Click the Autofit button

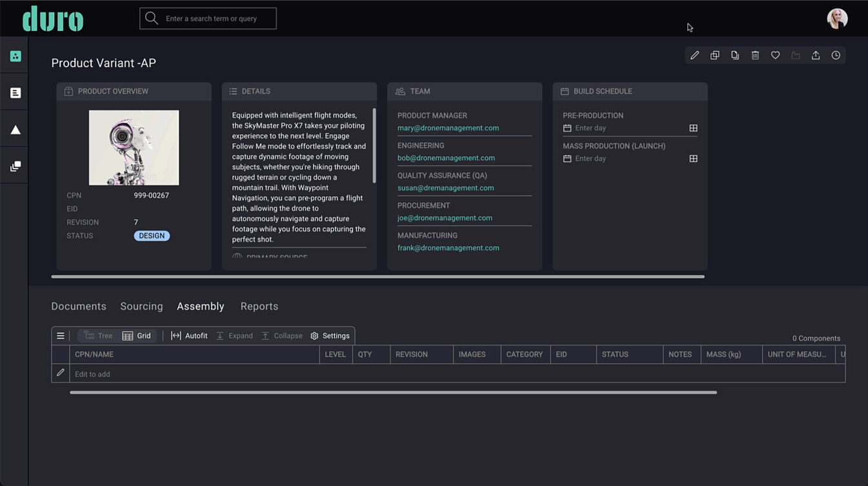[188, 336]
